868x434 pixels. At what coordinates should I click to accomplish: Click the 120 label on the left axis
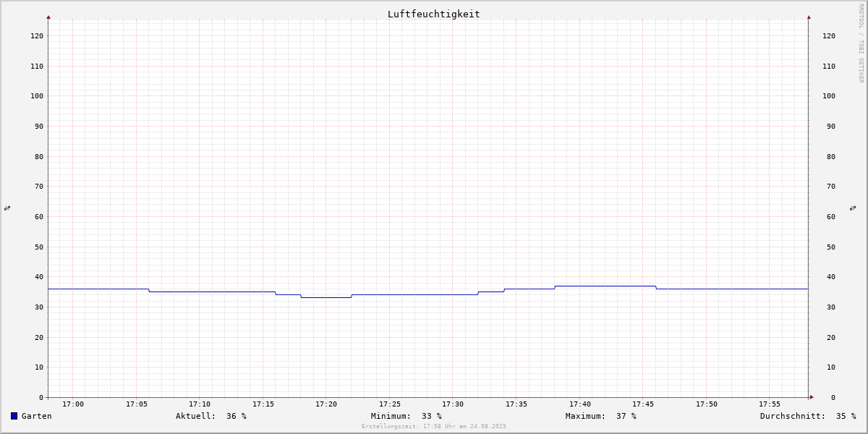[x=37, y=35]
